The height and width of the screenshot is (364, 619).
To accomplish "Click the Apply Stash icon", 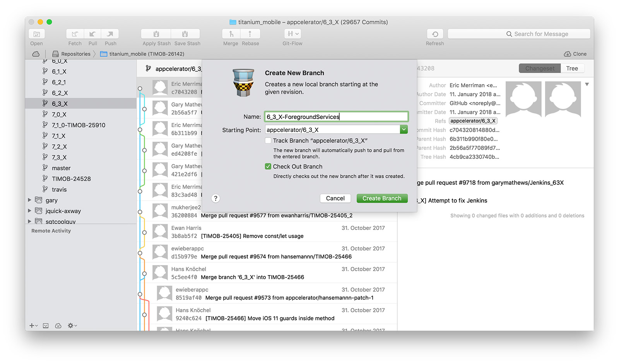I will 156,34.
